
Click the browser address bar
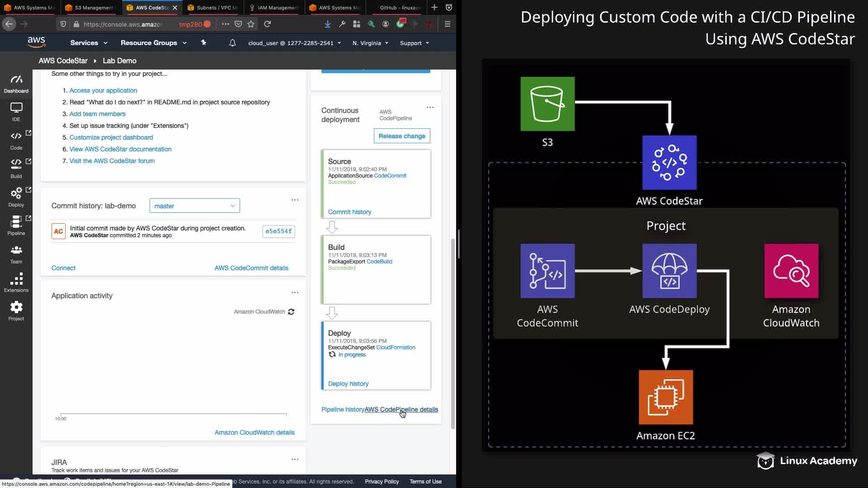pyautogui.click(x=123, y=24)
